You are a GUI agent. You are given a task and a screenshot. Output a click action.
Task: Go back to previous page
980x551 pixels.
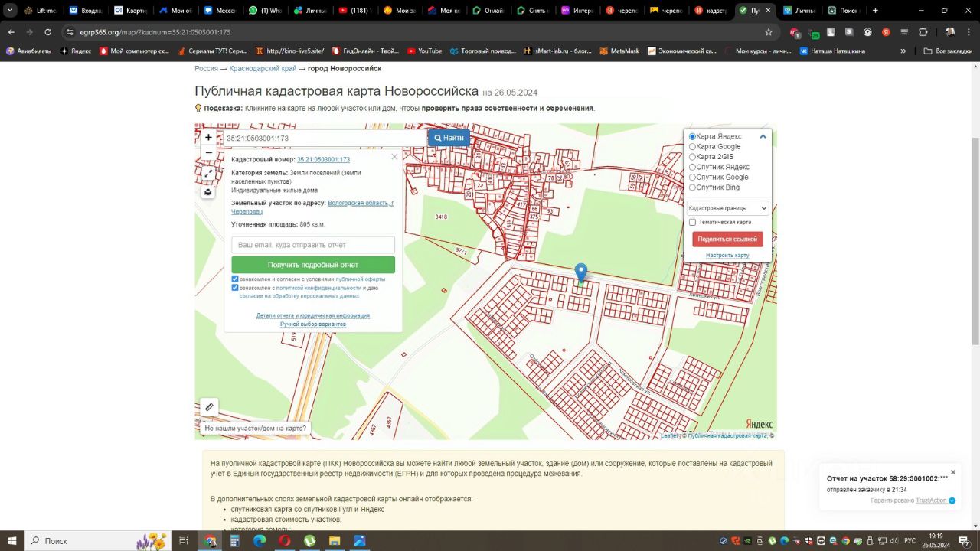click(11, 32)
